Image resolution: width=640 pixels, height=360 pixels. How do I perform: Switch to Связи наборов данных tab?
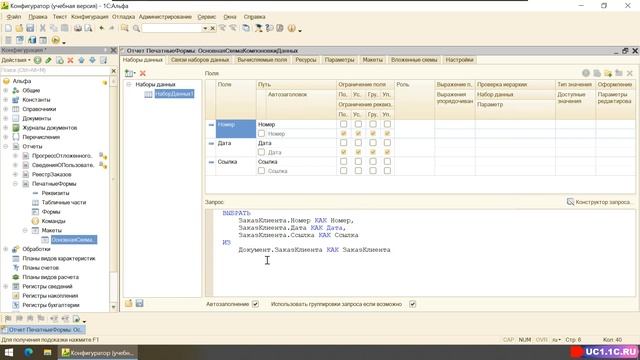point(200,60)
